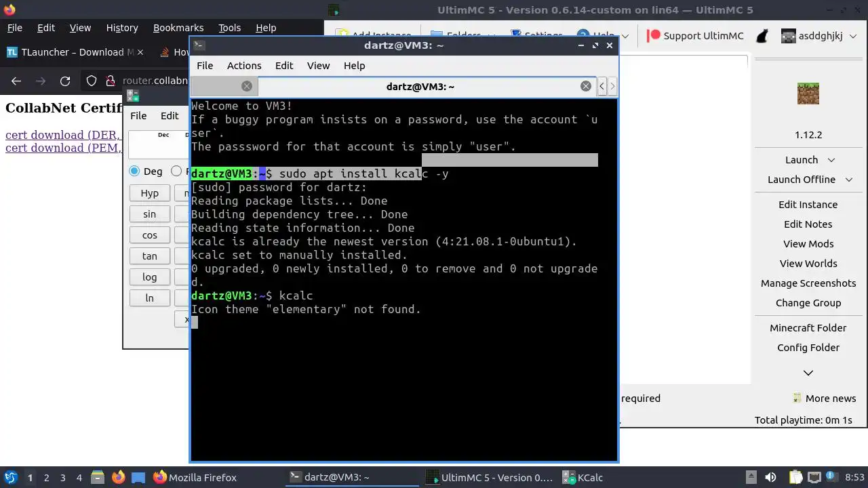This screenshot has width=868, height=488.
Task: Click the clipboard icon in the system tray
Action: click(x=795, y=477)
